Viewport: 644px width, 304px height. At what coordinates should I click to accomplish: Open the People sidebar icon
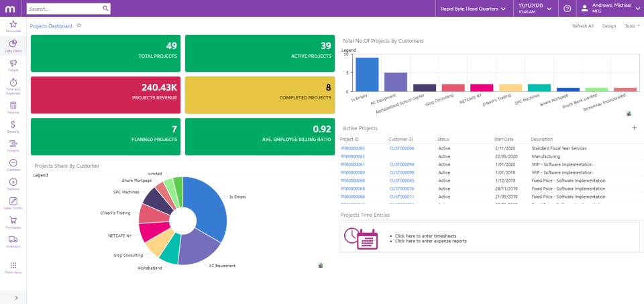13,65
